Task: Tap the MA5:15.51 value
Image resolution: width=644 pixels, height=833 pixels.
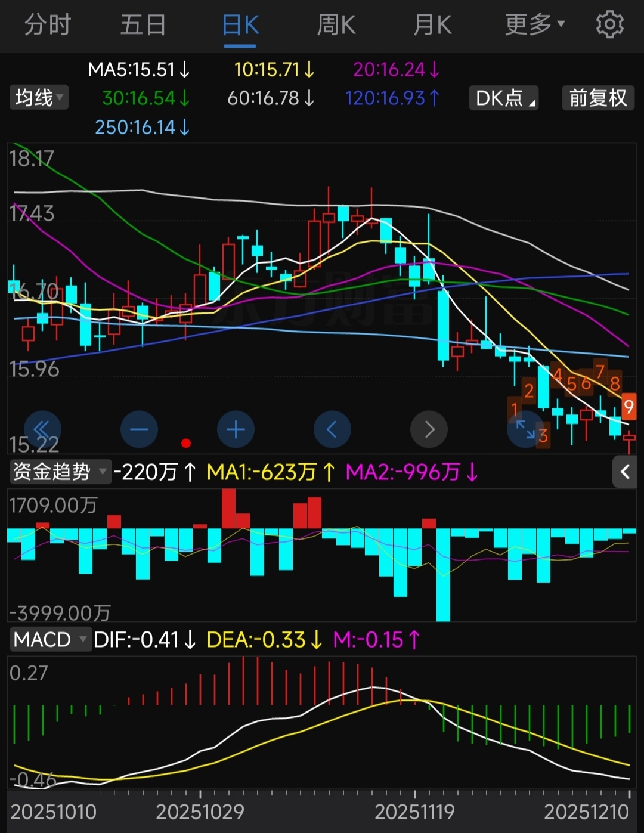Action: [138, 70]
